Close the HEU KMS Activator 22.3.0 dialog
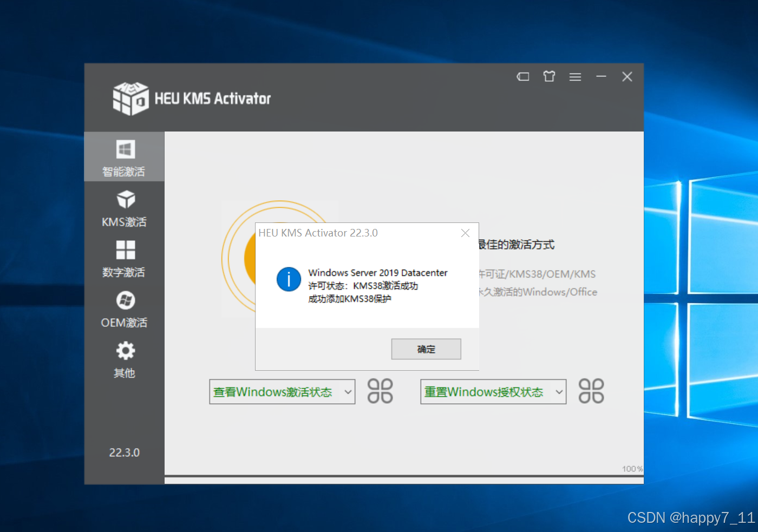The width and height of the screenshot is (758, 532). pos(465,233)
